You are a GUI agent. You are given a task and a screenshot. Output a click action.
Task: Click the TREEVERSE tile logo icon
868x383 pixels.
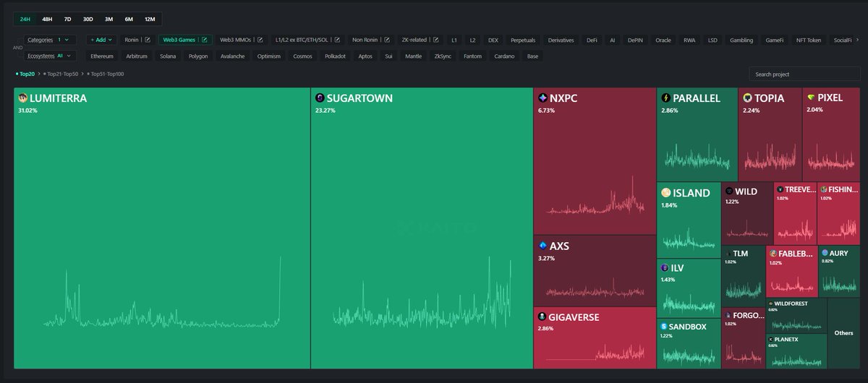coord(780,189)
